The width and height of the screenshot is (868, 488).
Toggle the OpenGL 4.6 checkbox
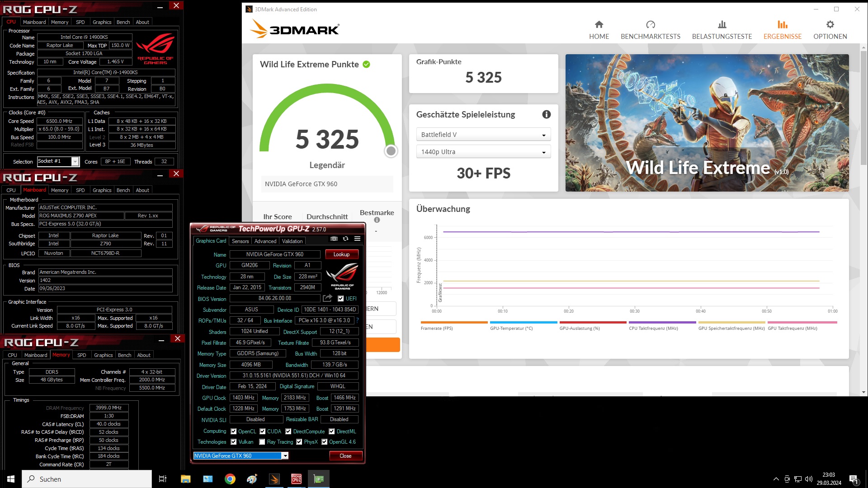click(324, 442)
